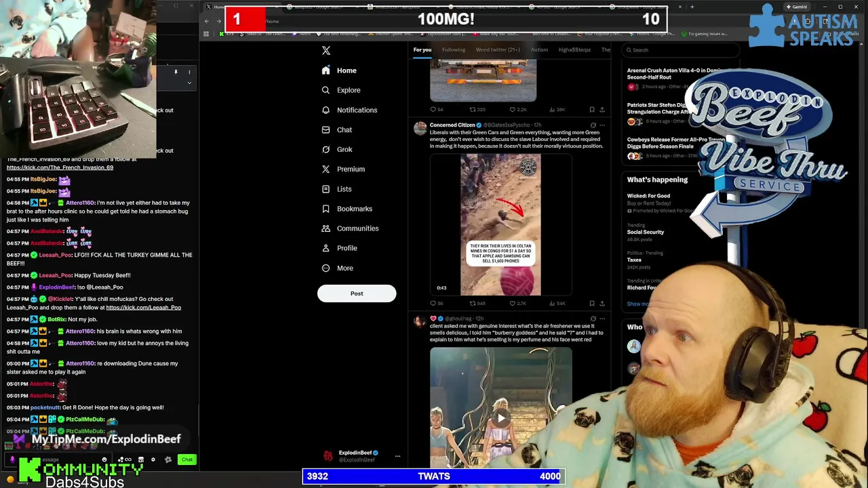Go back in browser
This screenshot has height=488, width=868.
click(207, 21)
